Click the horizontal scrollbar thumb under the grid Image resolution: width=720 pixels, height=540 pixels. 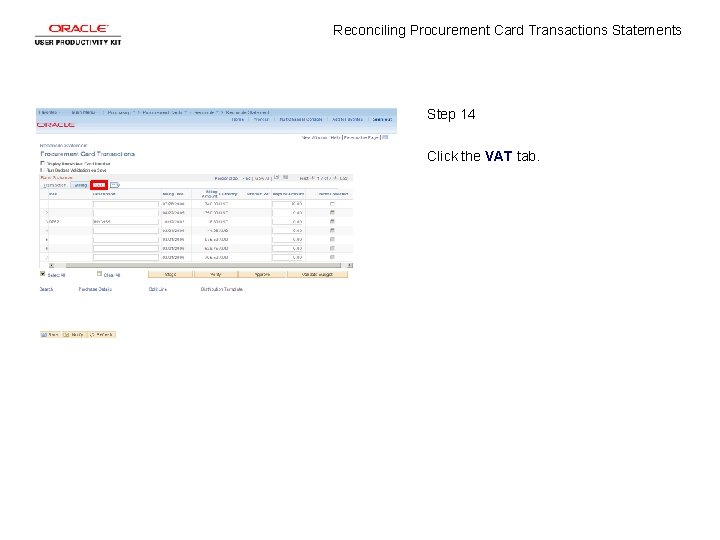point(203,265)
